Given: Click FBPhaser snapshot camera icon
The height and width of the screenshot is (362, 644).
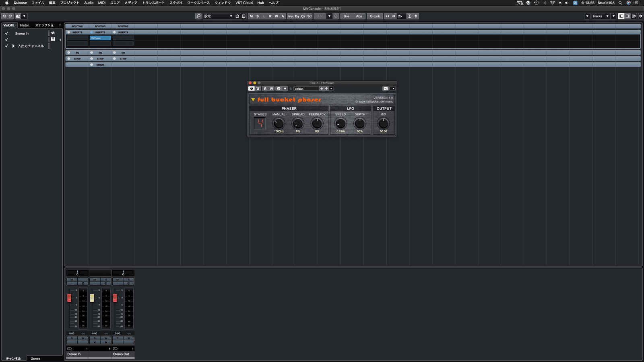Looking at the screenshot, I should (x=386, y=88).
